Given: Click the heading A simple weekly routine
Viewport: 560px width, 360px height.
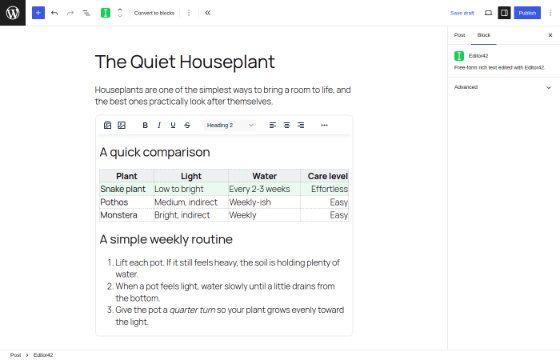Looking at the screenshot, I should [166, 239].
